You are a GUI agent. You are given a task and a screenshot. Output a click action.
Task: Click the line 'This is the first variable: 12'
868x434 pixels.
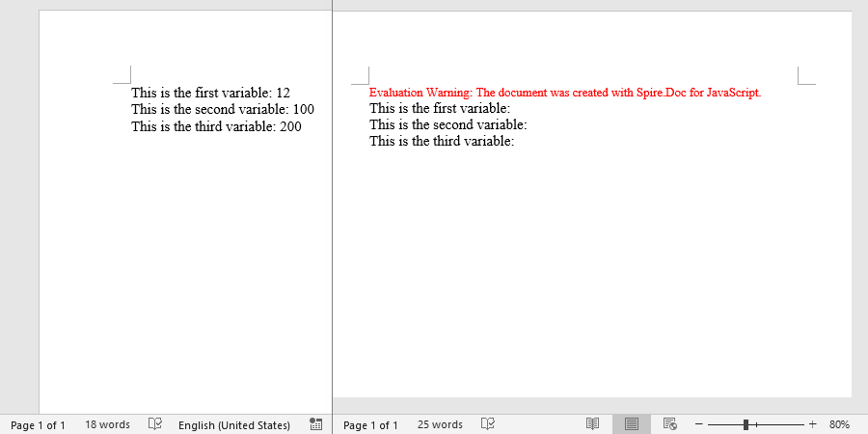211,93
